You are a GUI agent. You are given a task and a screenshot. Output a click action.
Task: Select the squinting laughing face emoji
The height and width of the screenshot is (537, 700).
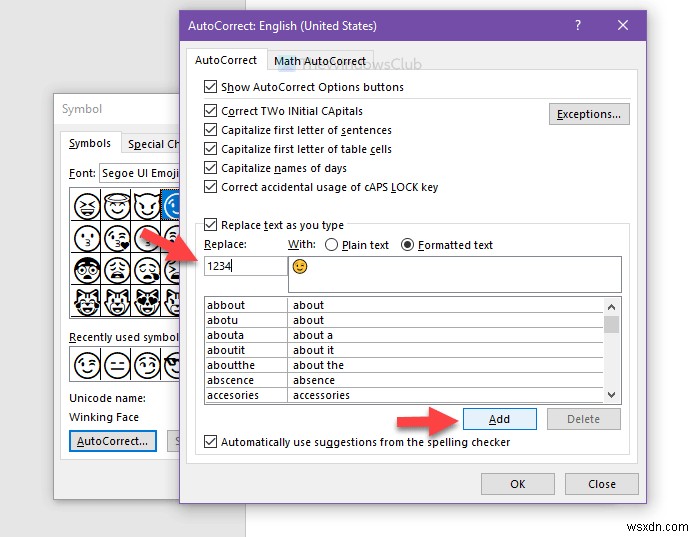tap(87, 206)
